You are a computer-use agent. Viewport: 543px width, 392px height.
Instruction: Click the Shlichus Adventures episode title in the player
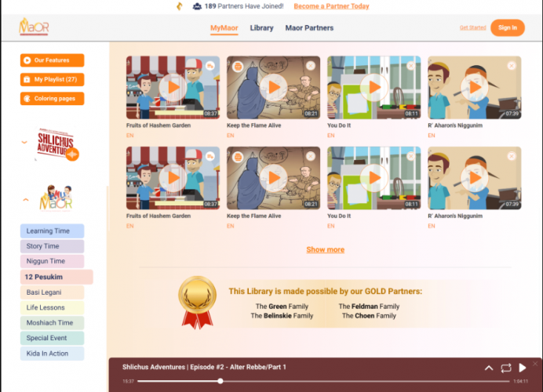tap(204, 367)
